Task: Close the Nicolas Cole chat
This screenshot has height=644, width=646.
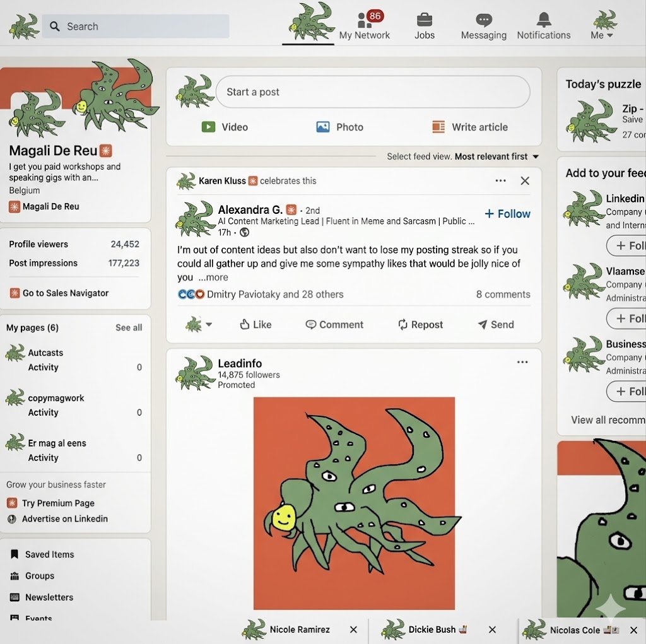Action: (634, 630)
